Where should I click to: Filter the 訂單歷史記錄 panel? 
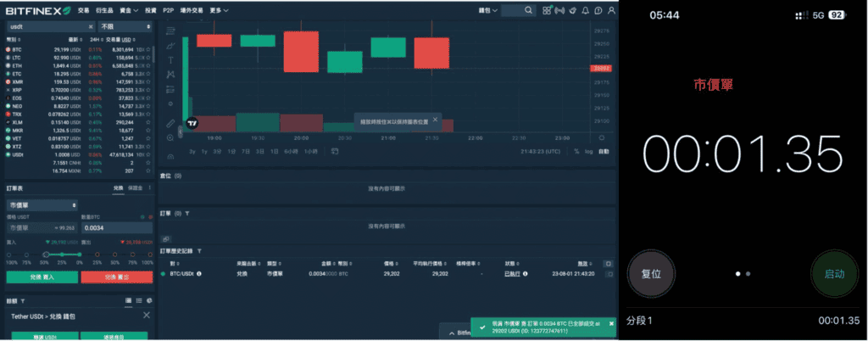[x=199, y=251]
